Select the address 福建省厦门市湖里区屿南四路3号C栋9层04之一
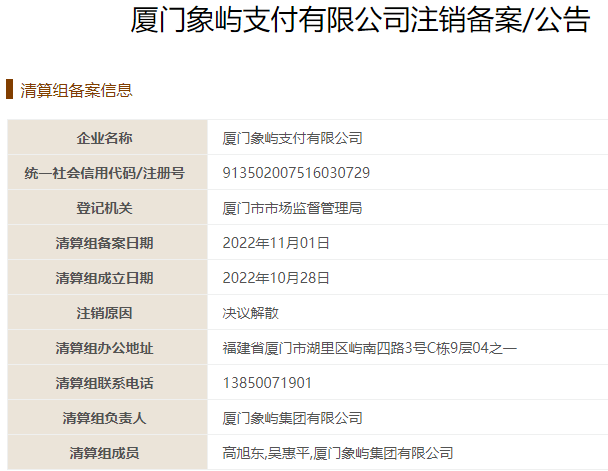The image size is (608, 471). [370, 348]
